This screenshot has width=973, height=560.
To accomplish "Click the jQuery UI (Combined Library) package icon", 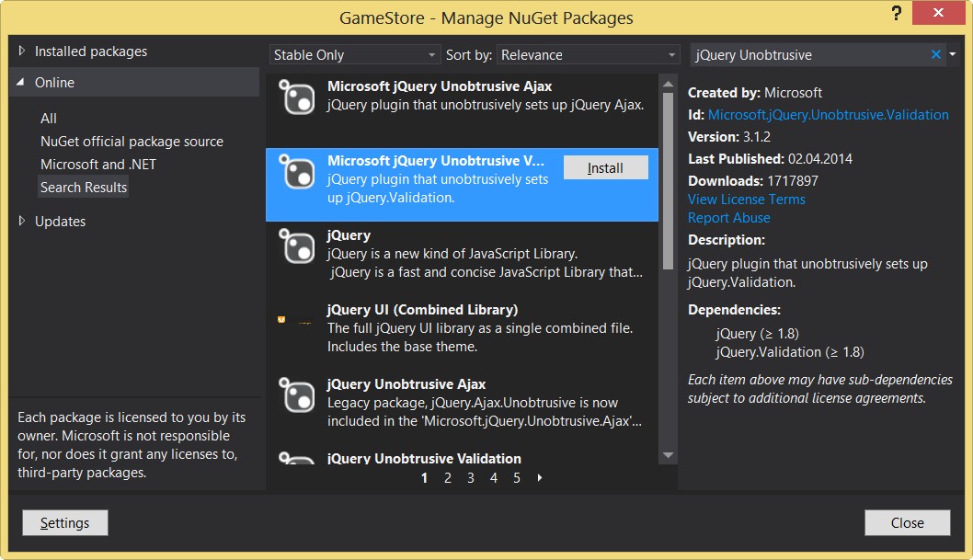I will click(295, 321).
